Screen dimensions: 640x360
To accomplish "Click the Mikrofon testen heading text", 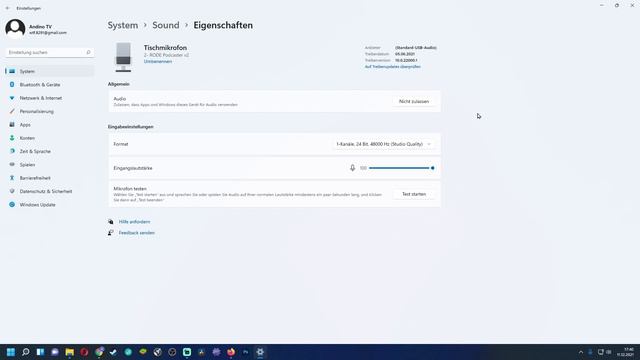I will pos(130,189).
